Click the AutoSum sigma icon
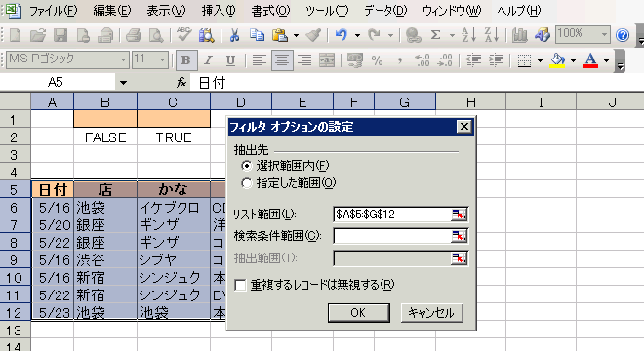Image resolution: width=644 pixels, height=351 pixels. [x=436, y=35]
